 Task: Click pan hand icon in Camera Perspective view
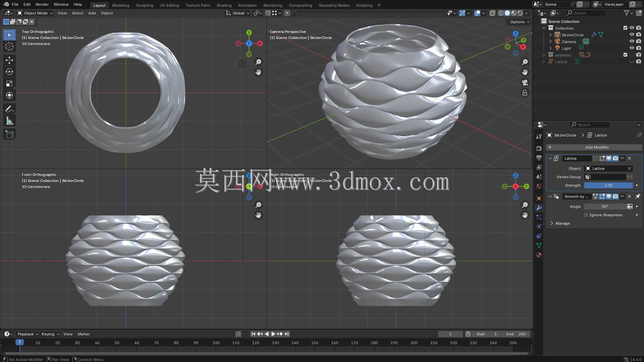click(x=525, y=72)
